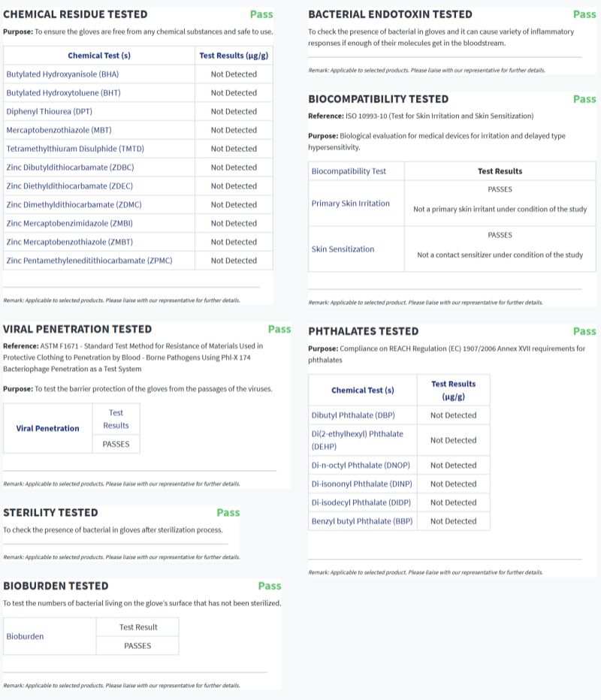
Task: Click the Pass label beside Chemical Residue Tested
Action: coord(261,14)
